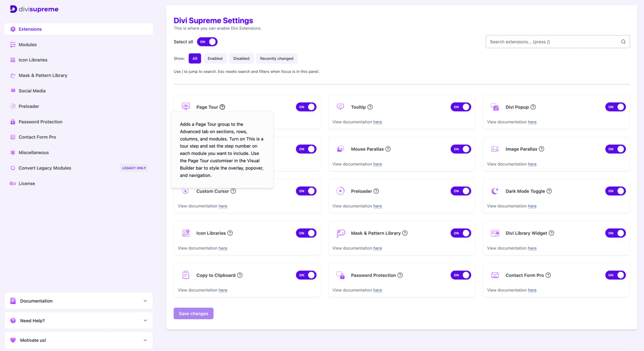
Task: Click Divi Popup help question icon
Action: pos(533,107)
